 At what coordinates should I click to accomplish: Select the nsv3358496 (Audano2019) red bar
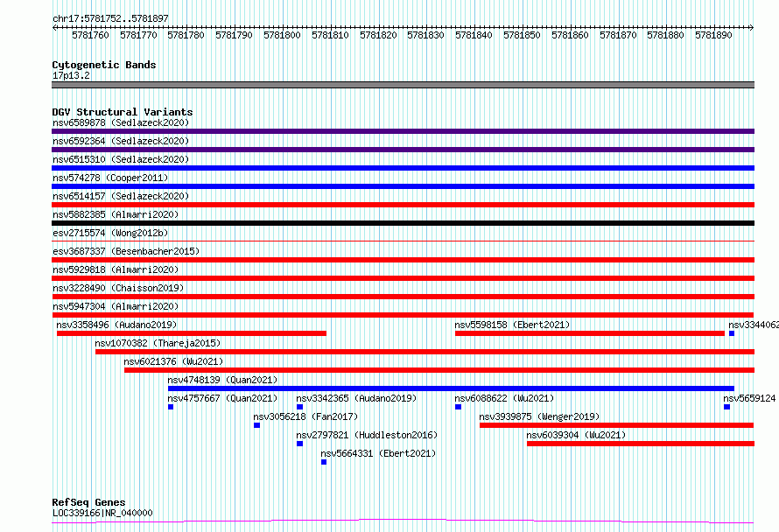[x=192, y=333]
